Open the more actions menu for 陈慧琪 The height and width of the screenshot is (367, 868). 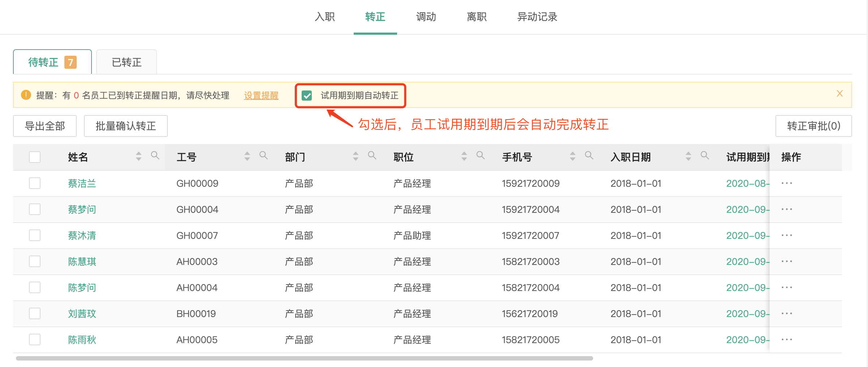(787, 261)
